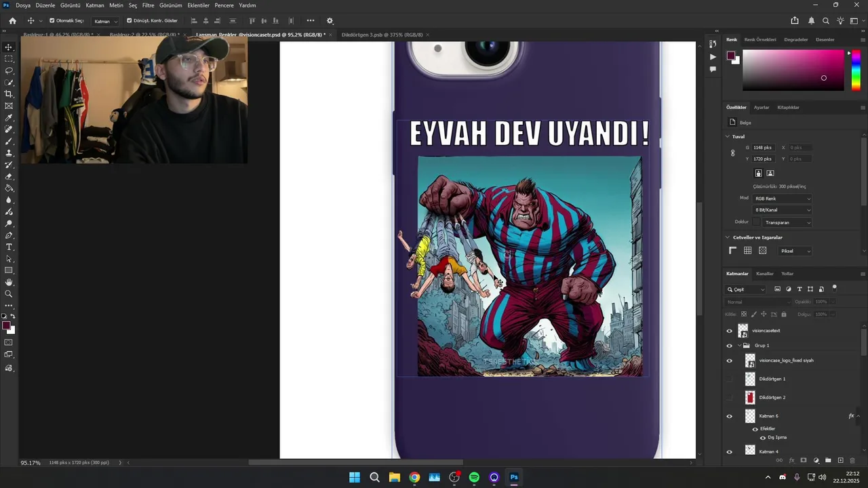Screen dimensions: 868x488
Task: Select the Eraser tool
Action: (9, 176)
